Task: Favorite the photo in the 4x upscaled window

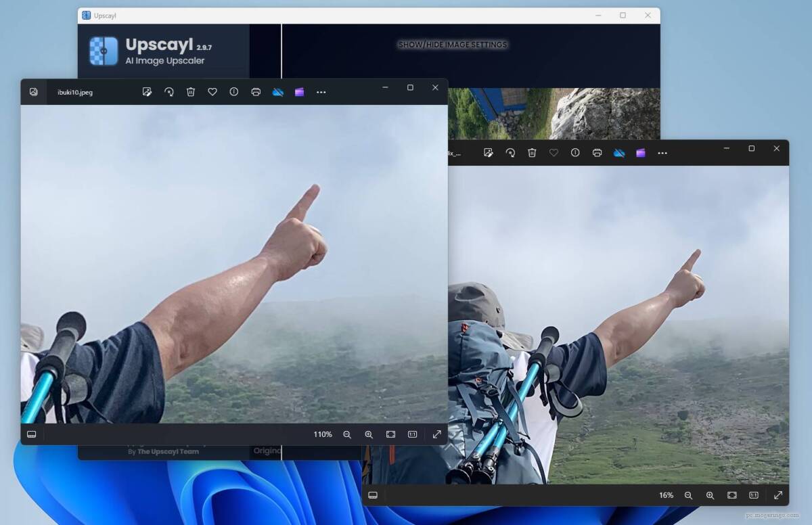Action: click(554, 153)
